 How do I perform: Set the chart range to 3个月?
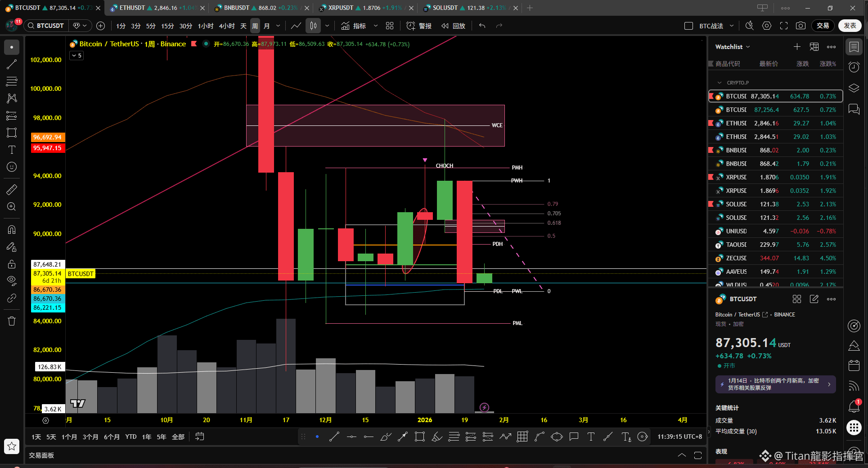pyautogui.click(x=90, y=437)
